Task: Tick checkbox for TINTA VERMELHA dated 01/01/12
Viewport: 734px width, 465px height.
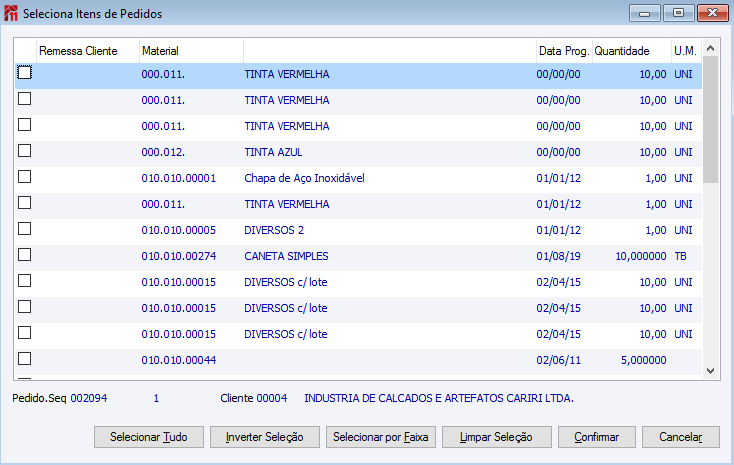Action: click(24, 203)
